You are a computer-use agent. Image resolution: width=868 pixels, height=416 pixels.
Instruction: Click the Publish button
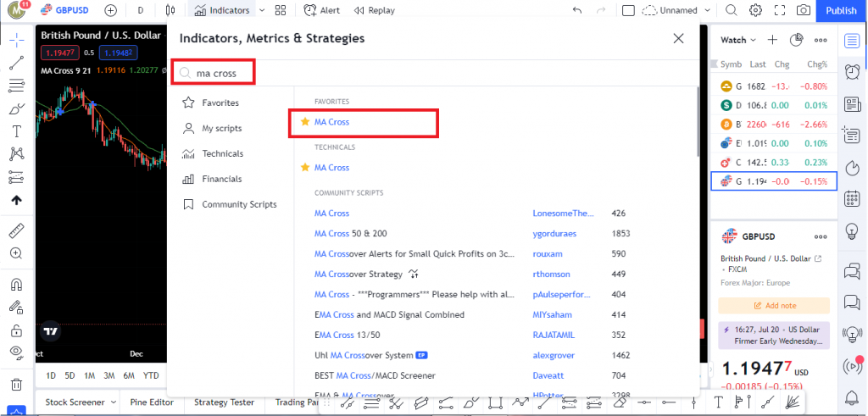841,10
